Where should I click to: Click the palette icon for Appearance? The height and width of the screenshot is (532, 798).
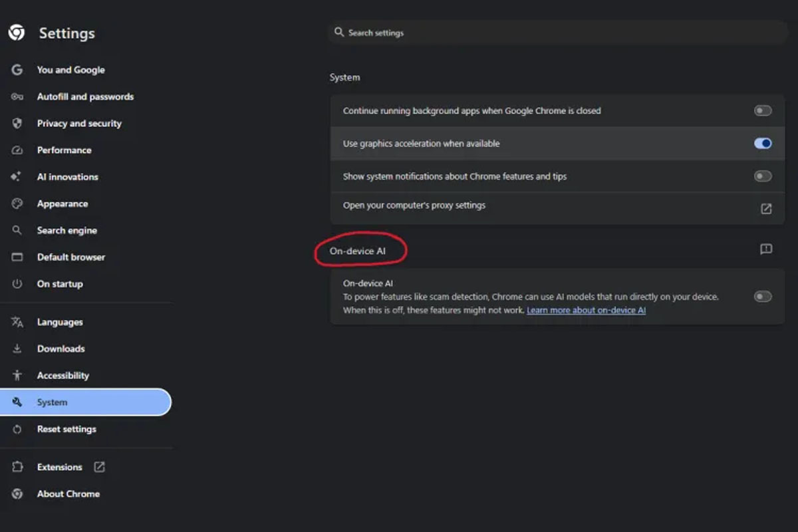click(x=17, y=203)
